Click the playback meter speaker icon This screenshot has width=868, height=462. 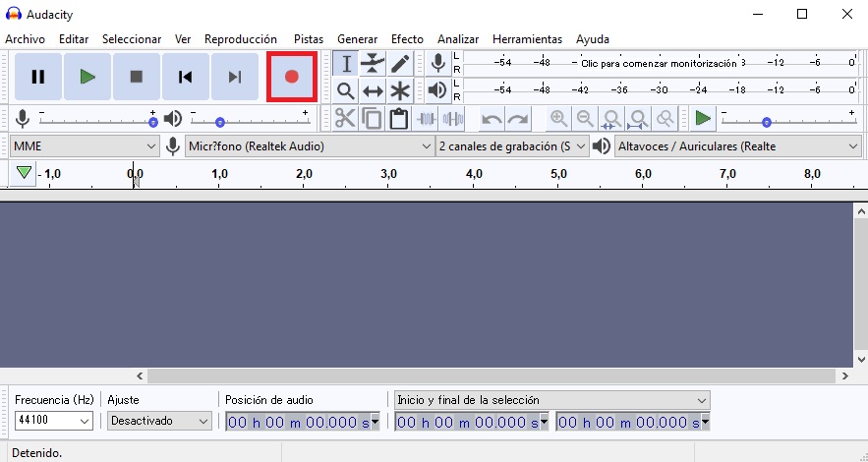[438, 90]
